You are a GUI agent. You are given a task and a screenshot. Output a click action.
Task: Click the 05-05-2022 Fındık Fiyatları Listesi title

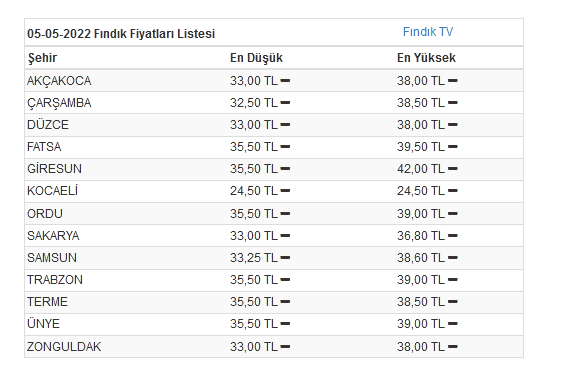pyautogui.click(x=121, y=34)
